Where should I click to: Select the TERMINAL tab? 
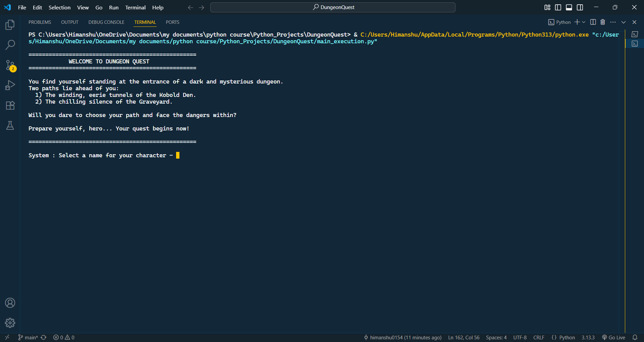pos(145,22)
